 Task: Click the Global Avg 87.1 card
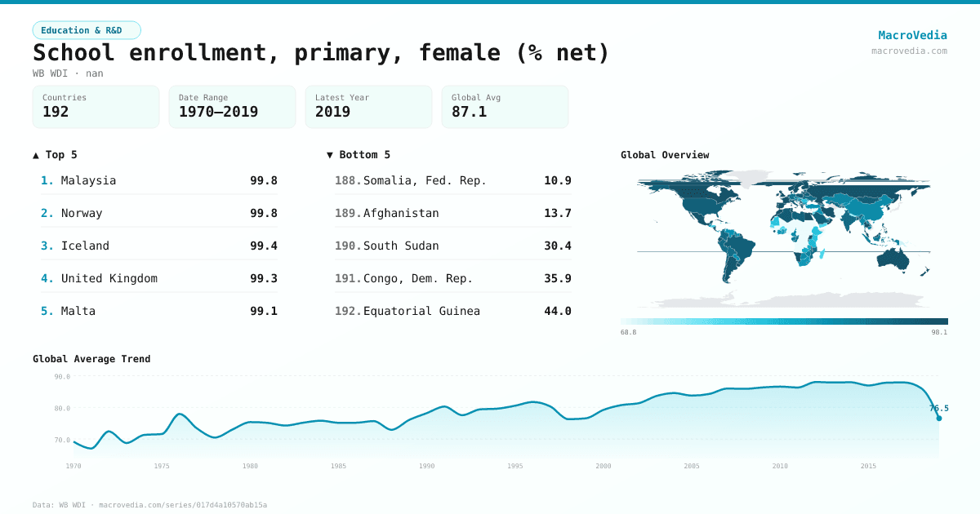pos(505,107)
